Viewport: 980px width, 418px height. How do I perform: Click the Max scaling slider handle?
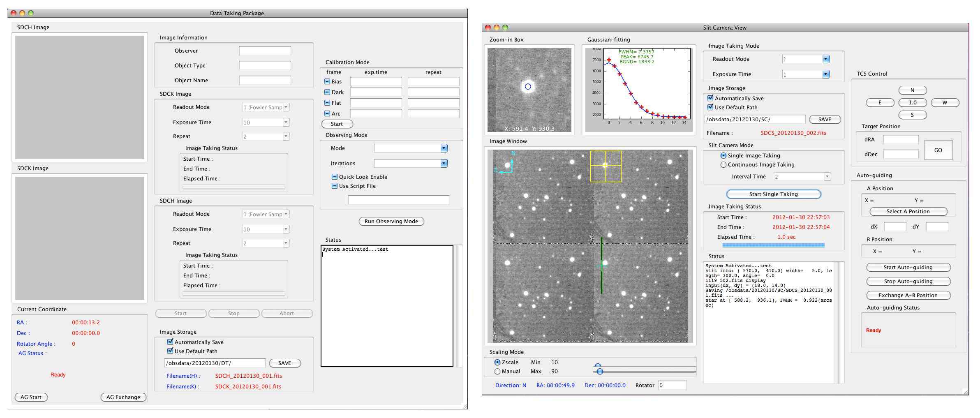[x=600, y=371]
